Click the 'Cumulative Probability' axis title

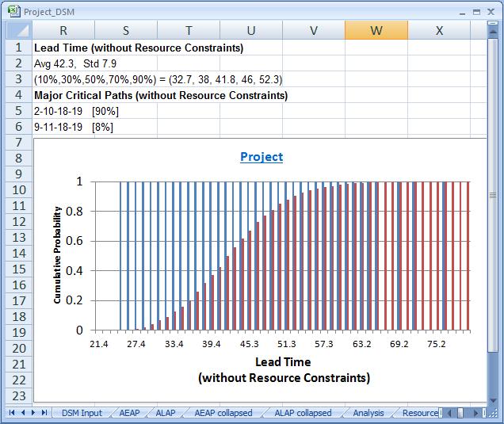[57, 255]
